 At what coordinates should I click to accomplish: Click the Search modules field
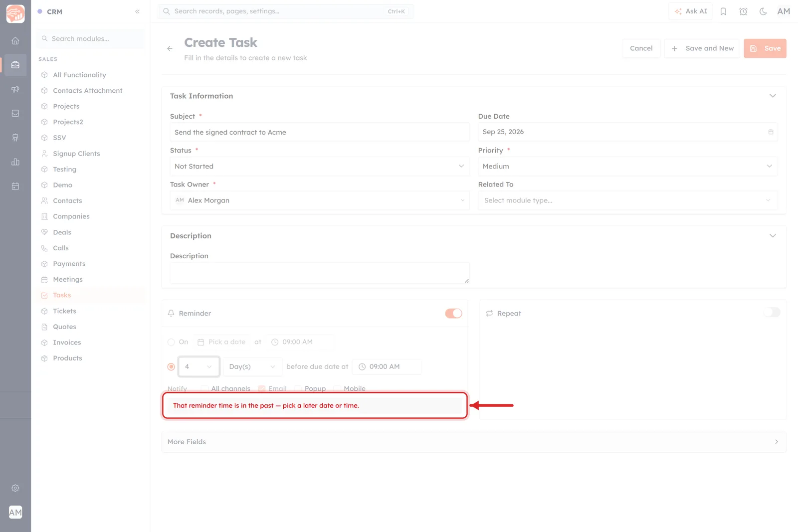91,38
